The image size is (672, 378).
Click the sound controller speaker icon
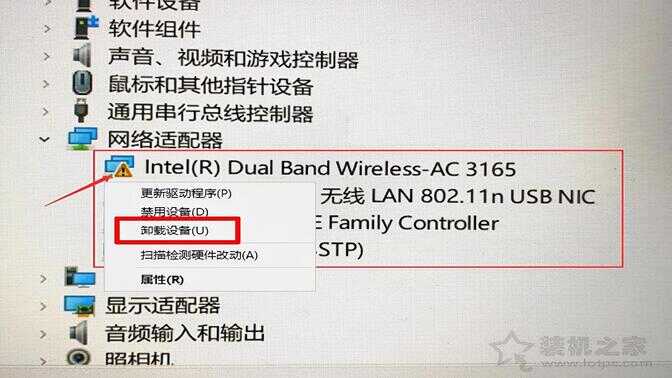click(x=82, y=55)
